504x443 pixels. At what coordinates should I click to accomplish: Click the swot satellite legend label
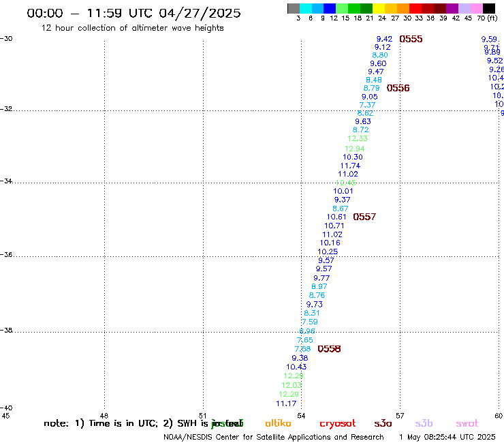(467, 423)
